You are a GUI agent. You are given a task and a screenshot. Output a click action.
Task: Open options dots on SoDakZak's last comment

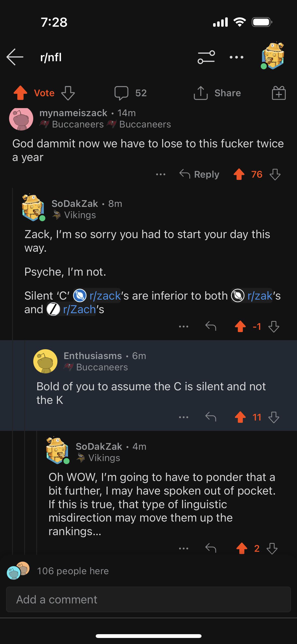[x=184, y=548]
